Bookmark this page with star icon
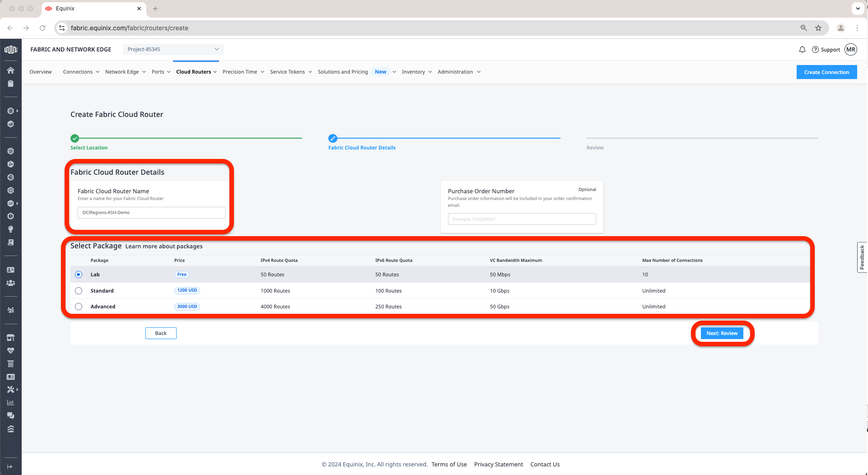Screen dimensions: 868x475 click(x=818, y=28)
